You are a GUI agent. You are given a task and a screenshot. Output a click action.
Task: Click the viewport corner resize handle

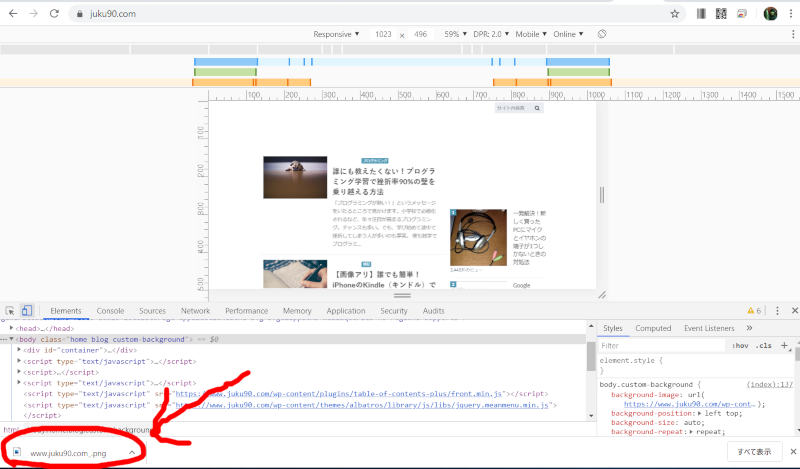602,295
